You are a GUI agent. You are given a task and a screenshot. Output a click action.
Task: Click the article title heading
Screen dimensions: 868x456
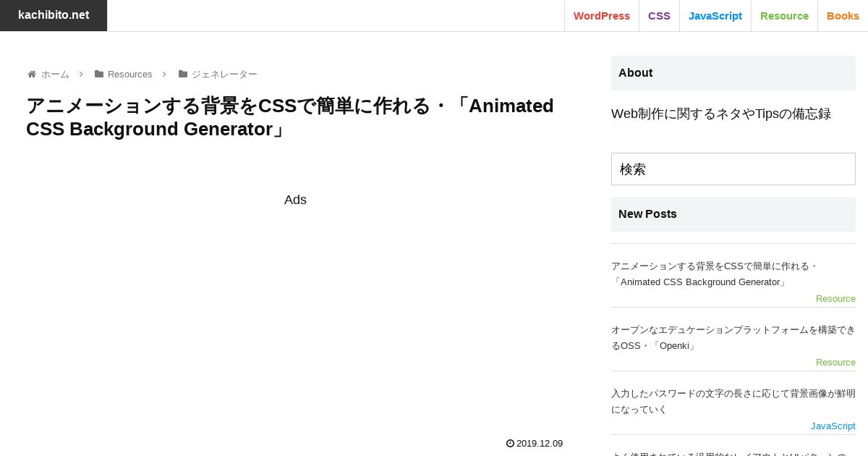290,117
